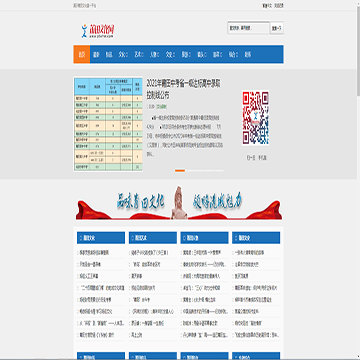360x360 pixels.
Task: Open the second item in the blue navigation bar
Action: tap(96, 54)
